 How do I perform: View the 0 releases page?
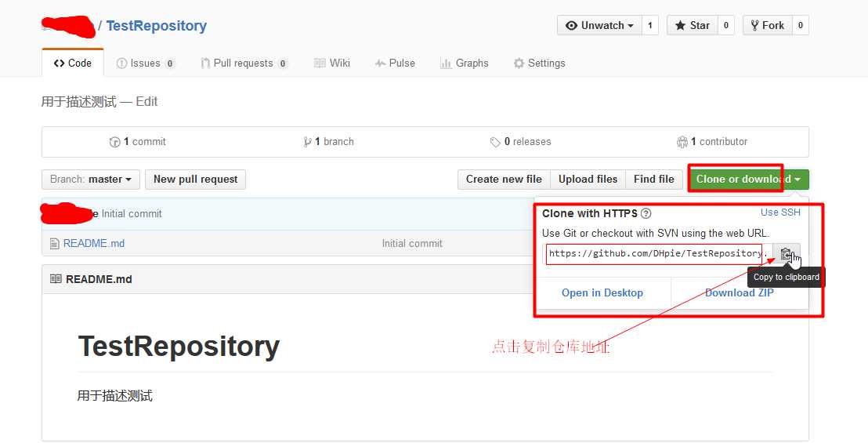click(x=520, y=142)
